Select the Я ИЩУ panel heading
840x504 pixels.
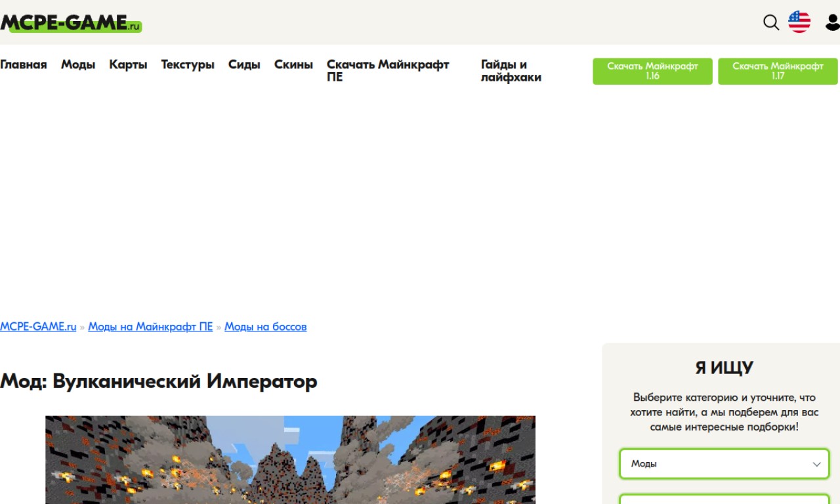coord(724,367)
